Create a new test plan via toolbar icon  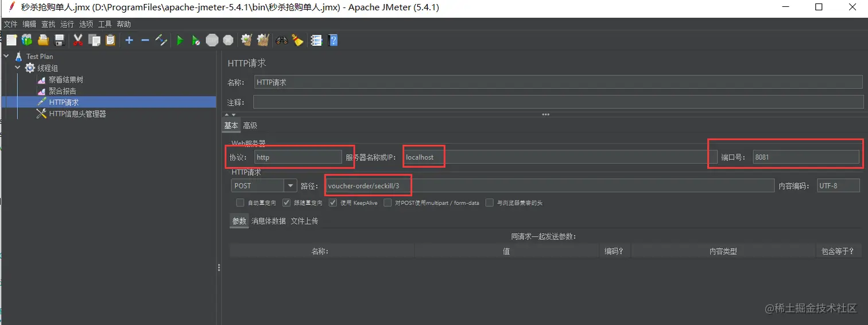point(11,40)
